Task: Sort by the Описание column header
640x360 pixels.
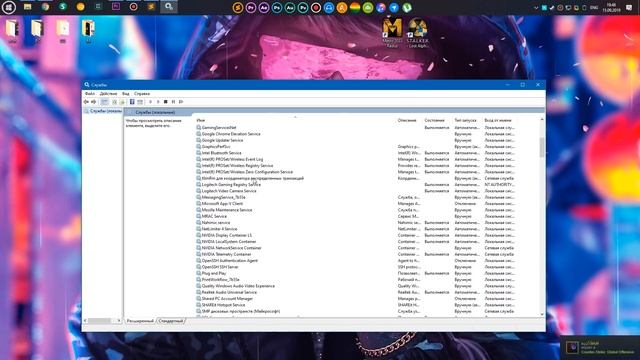Action: click(x=409, y=120)
